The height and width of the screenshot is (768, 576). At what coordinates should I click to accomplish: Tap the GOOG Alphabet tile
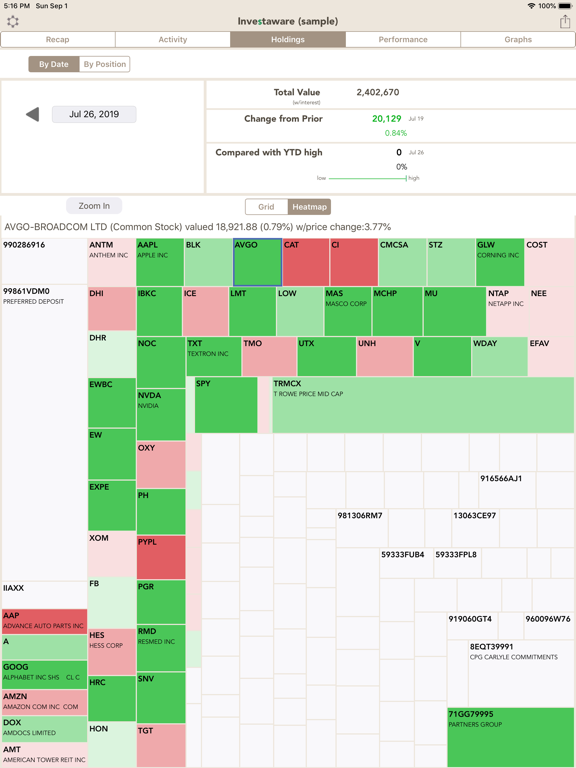pos(45,674)
